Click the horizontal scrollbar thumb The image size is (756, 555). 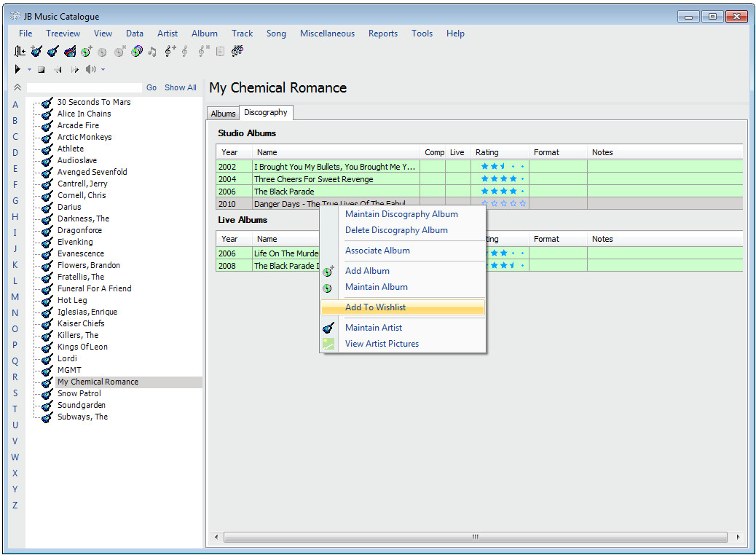476,538
